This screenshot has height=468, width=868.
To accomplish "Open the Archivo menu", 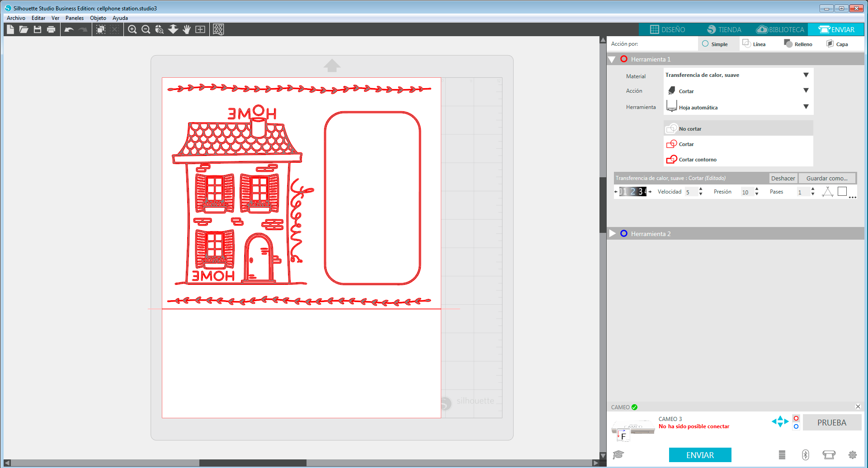I will click(16, 18).
